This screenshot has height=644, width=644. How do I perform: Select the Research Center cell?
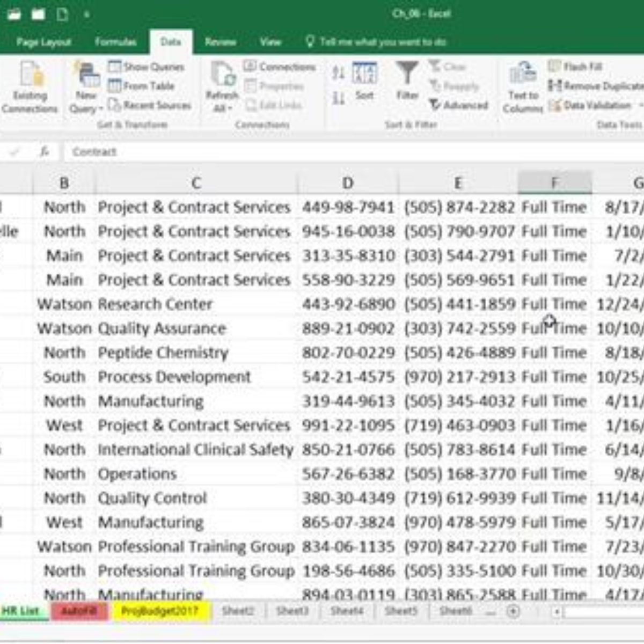tap(196, 304)
